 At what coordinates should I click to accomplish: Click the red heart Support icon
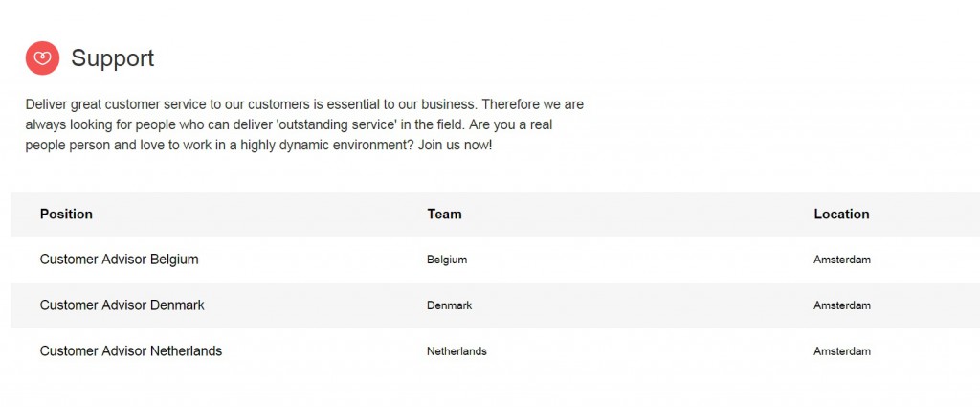(x=42, y=58)
